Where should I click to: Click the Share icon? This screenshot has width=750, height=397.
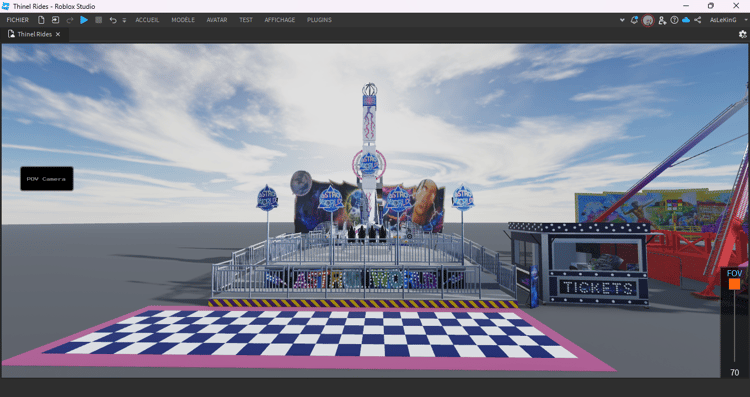(x=698, y=20)
